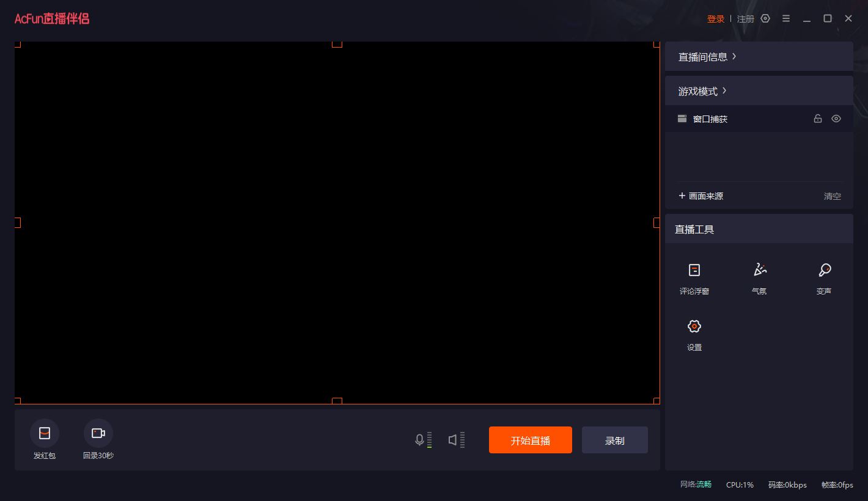Open the hamburger menu in the title bar
This screenshot has height=501, width=868.
[786, 18]
